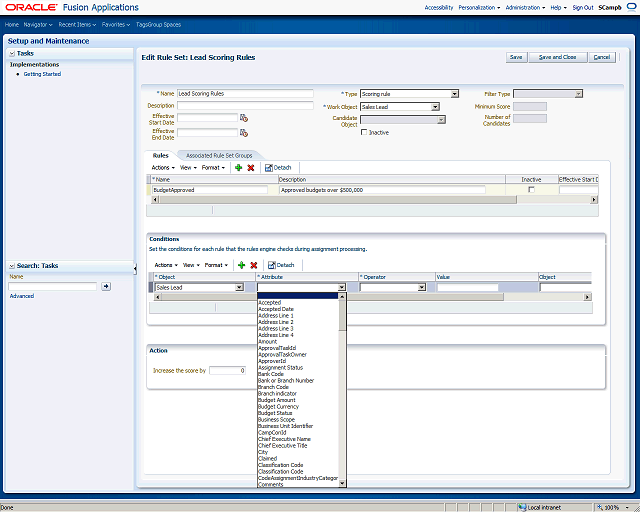Screen dimensions: 640x512
Task: Open the condition Operator dropdown
Action: [422, 287]
